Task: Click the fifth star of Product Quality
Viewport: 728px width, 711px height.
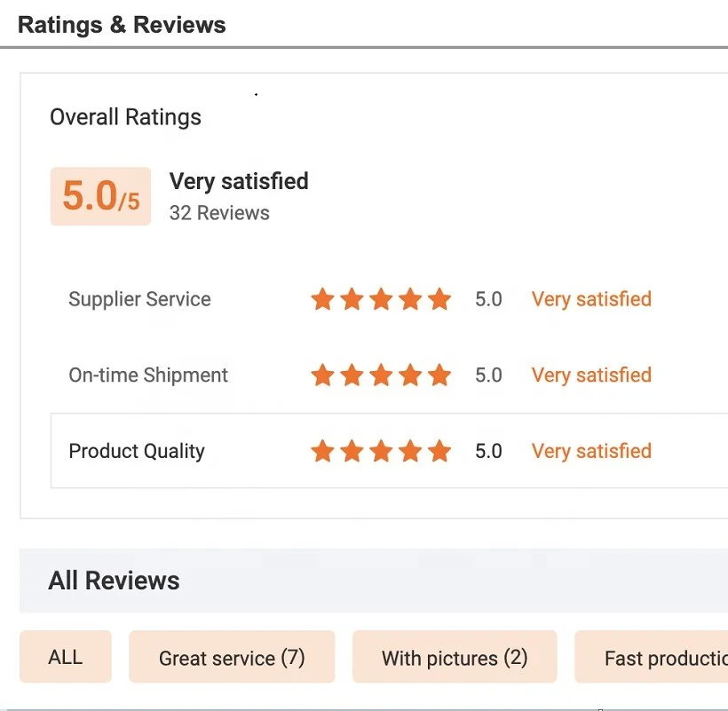Action: click(439, 452)
